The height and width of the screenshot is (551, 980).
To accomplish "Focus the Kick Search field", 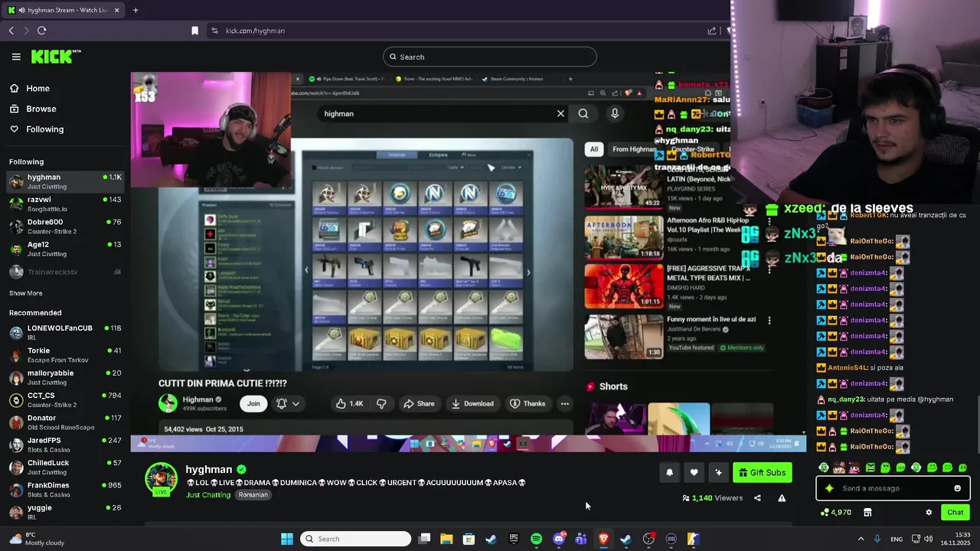I will (490, 57).
